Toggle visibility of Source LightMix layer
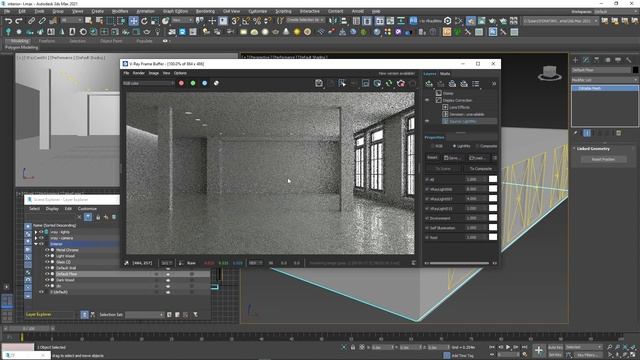 pyautogui.click(x=427, y=121)
